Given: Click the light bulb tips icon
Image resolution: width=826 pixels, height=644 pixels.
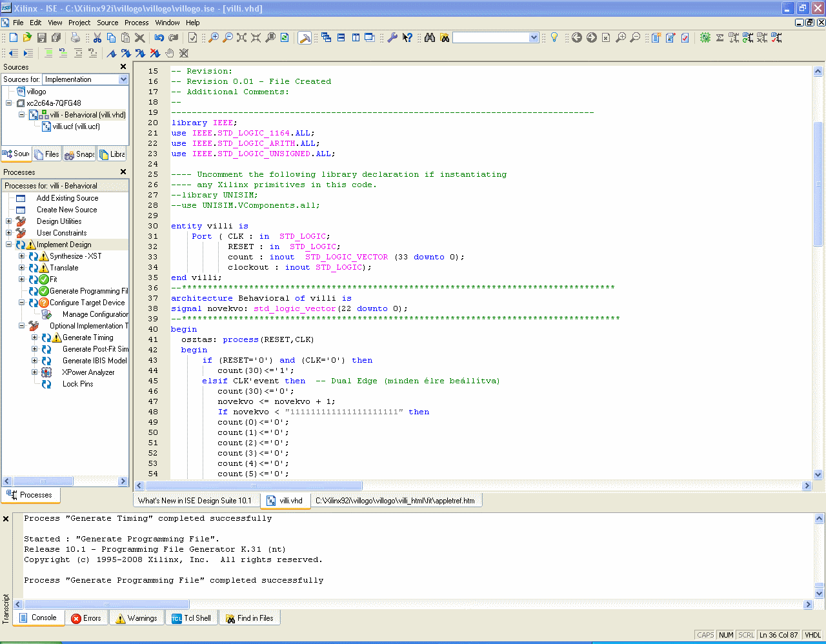Looking at the screenshot, I should coord(554,38).
